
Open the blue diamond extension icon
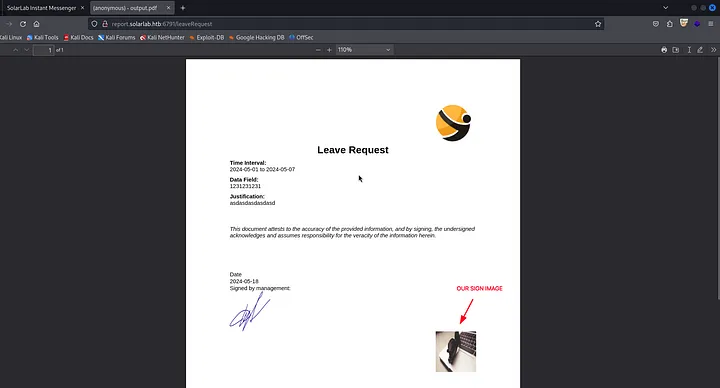pyautogui.click(x=697, y=24)
